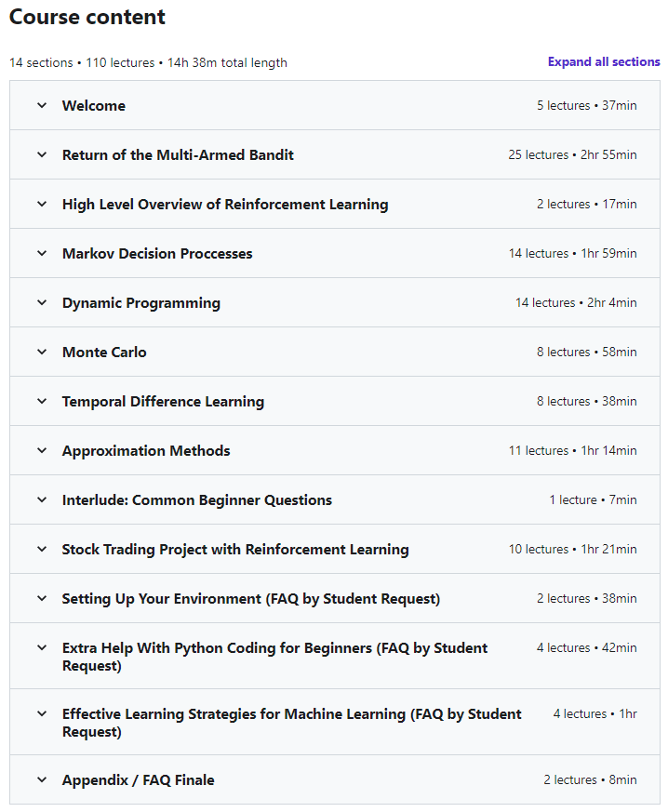The height and width of the screenshot is (812, 668).
Task: Click the Expand all sections link
Action: [604, 62]
